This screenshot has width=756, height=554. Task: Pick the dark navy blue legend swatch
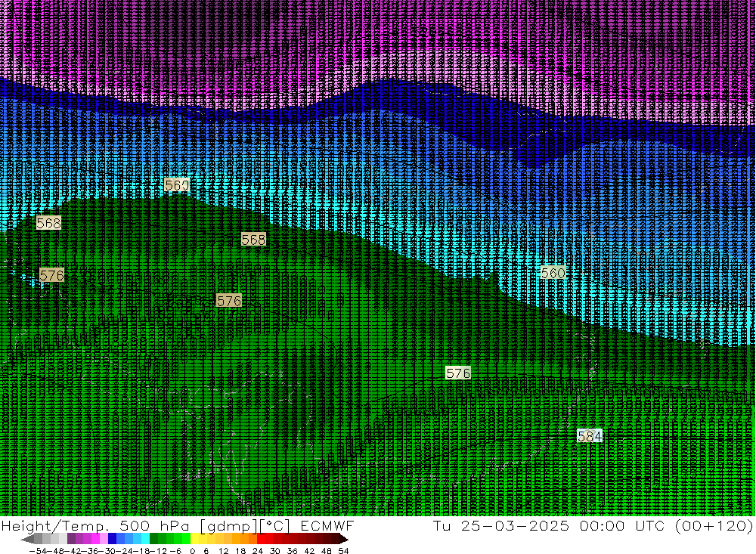[113, 538]
